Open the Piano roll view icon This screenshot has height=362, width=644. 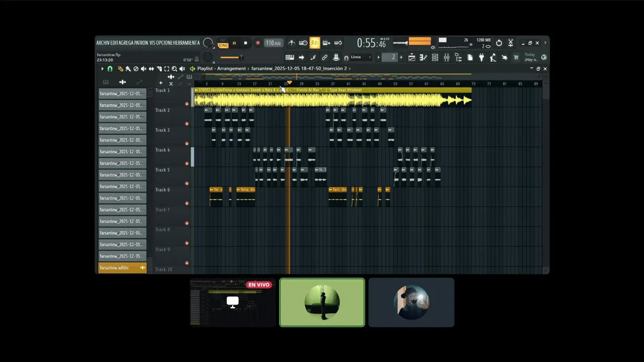point(423,57)
